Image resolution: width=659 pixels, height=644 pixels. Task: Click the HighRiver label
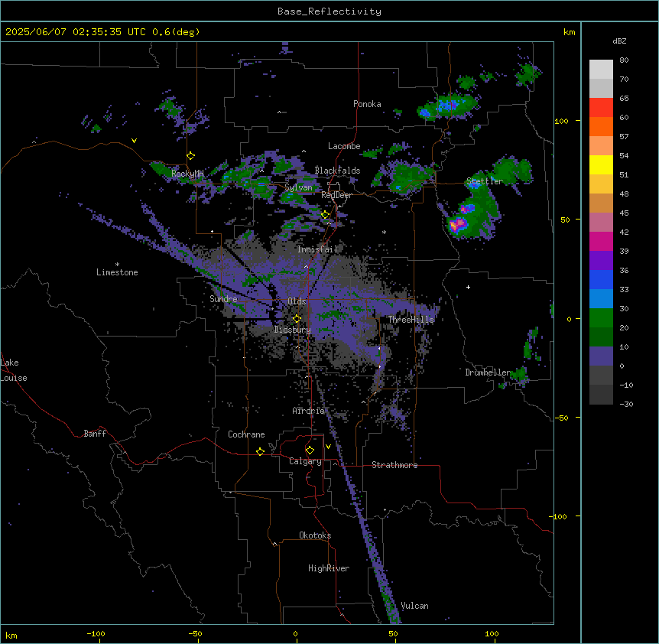tap(329, 568)
